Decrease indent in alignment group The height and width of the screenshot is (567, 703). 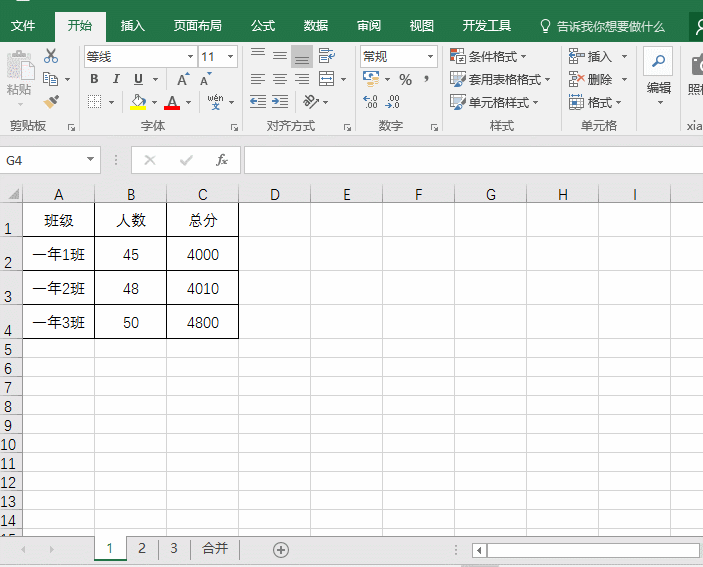tap(258, 102)
